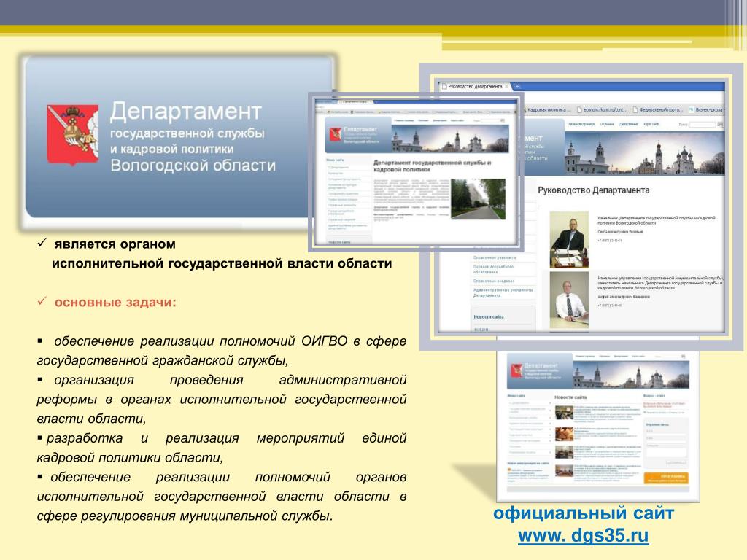Viewport: 747px width, 560px height.
Task: Click the 'Новости сайта' sidebar heading
Action: (x=488, y=316)
